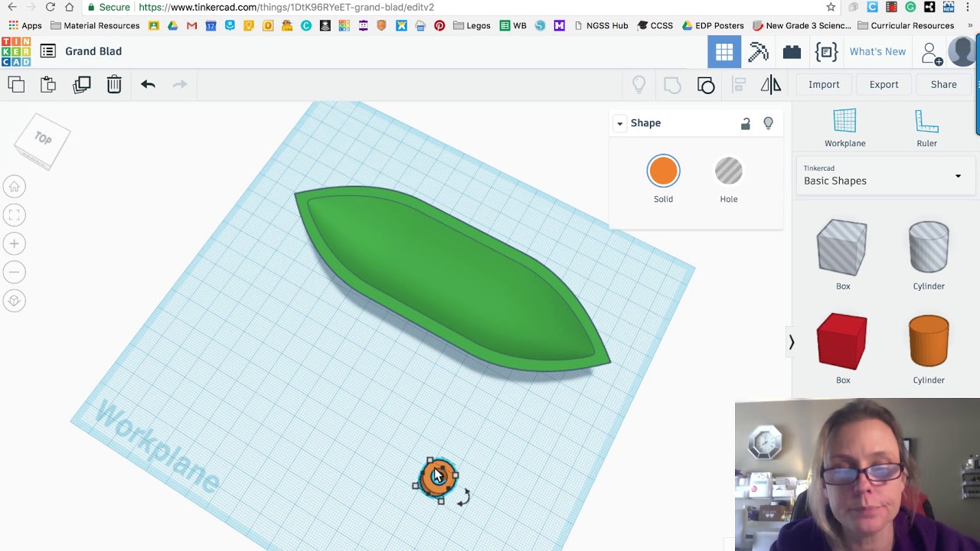Zoom in with the plus icon
980x551 pixels.
pyautogui.click(x=14, y=243)
